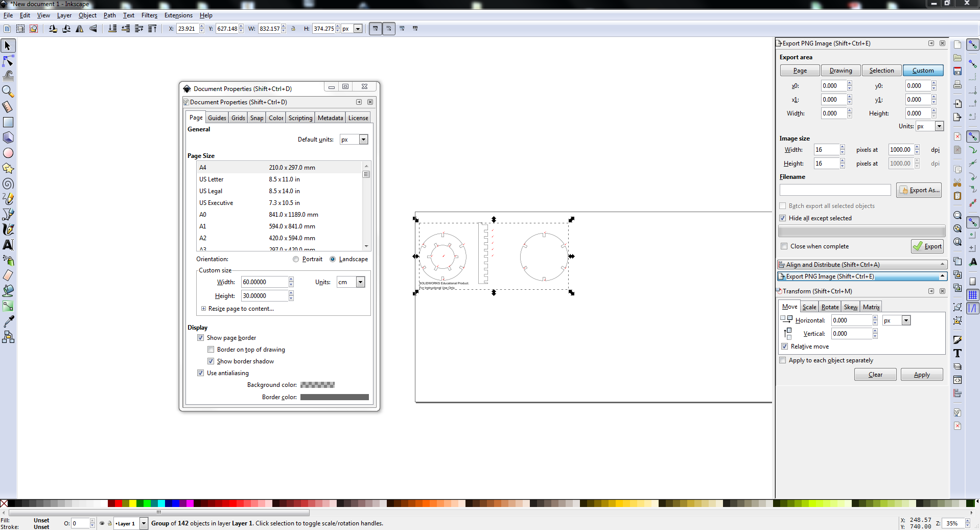The image size is (980, 530).
Task: Raise selection to top
Action: 152,29
